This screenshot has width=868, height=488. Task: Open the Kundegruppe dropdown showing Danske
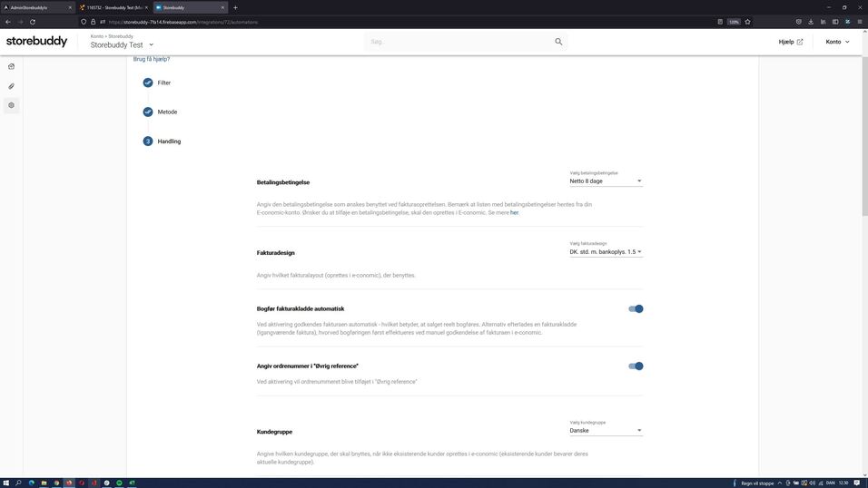click(606, 431)
